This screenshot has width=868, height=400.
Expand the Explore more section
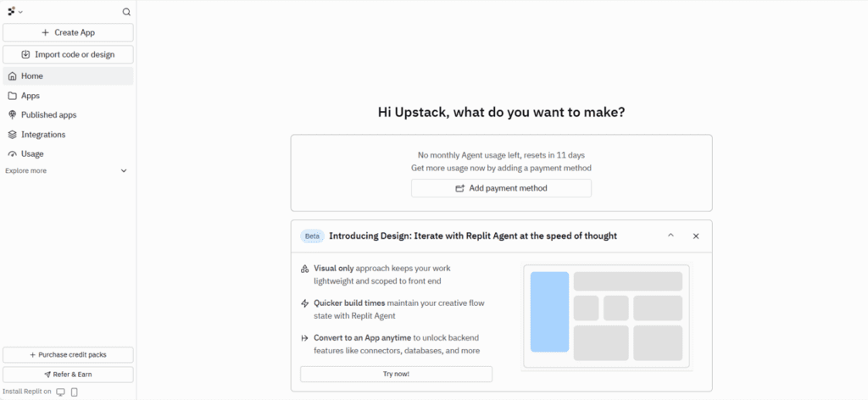coord(66,171)
